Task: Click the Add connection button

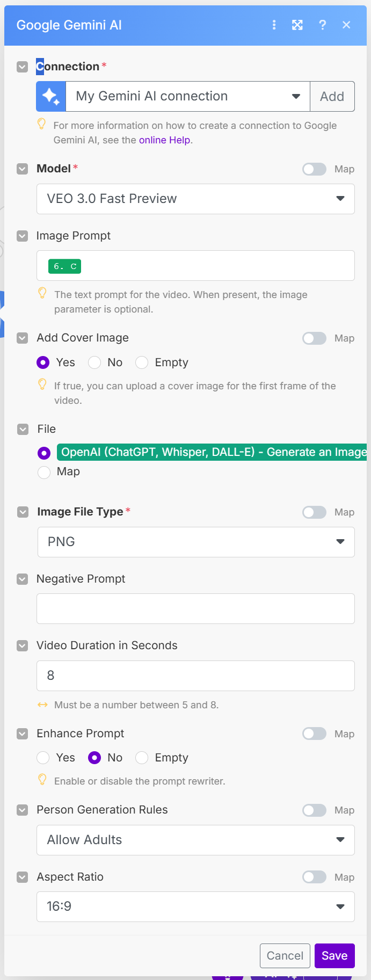Action: [x=332, y=97]
